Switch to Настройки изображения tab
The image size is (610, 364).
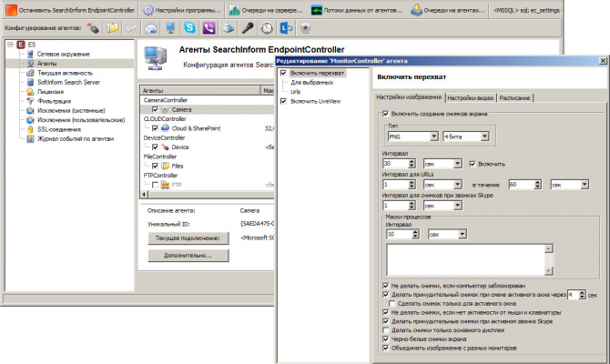pos(409,97)
